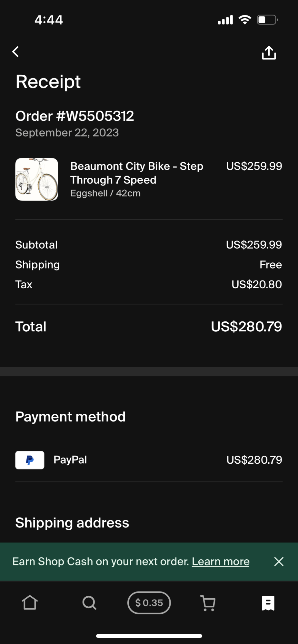The height and width of the screenshot is (644, 298).
Task: Tap the $0.35 Shop Cash balance
Action: coord(149,602)
